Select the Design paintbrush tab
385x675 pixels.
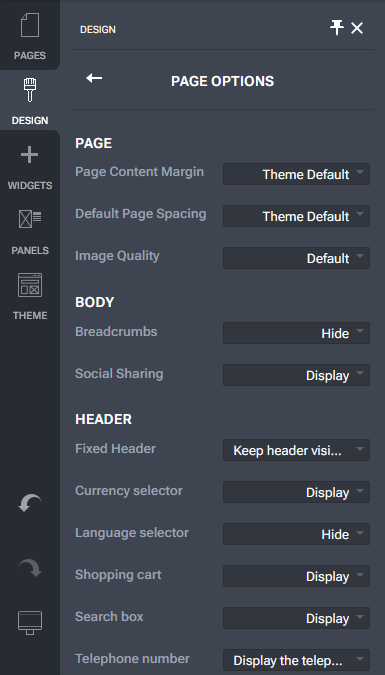tap(30, 100)
